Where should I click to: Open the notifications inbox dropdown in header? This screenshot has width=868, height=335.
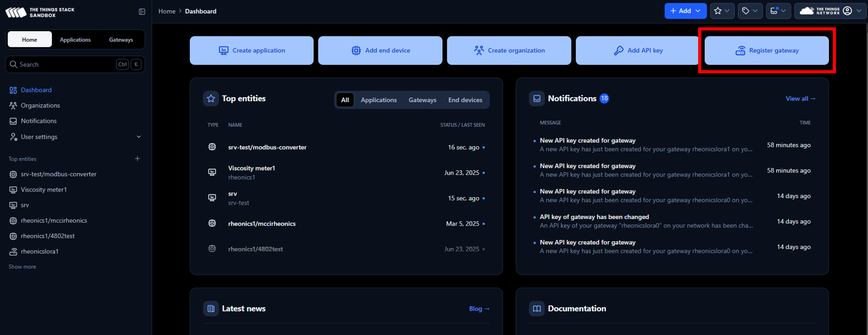[x=778, y=11]
